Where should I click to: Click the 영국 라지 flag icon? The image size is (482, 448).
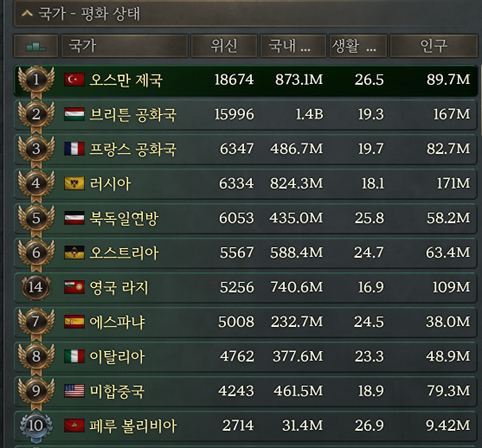point(74,287)
